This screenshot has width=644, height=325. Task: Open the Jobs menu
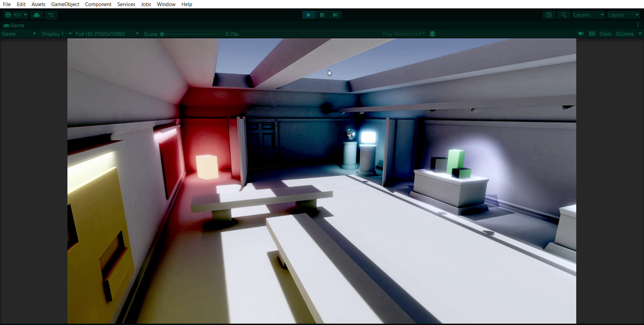[x=146, y=4]
